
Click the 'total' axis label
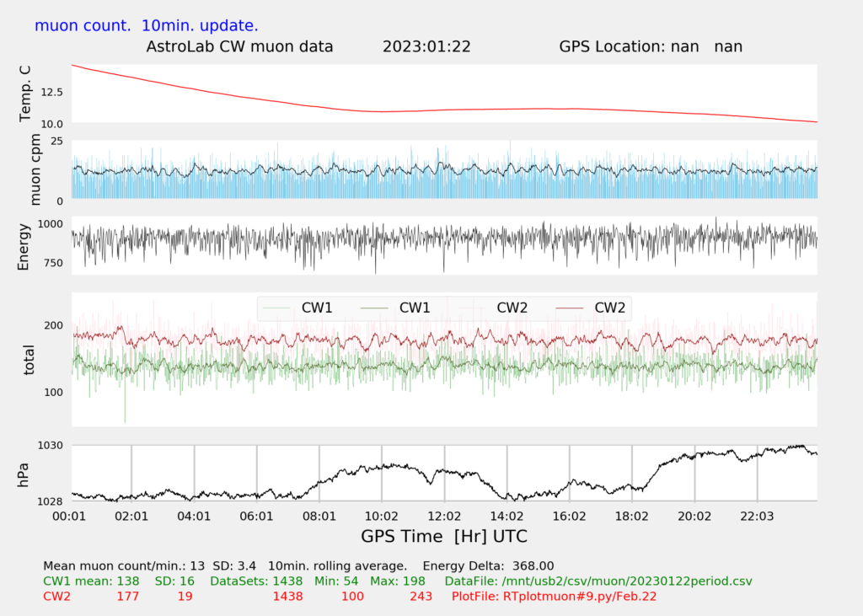coord(29,360)
